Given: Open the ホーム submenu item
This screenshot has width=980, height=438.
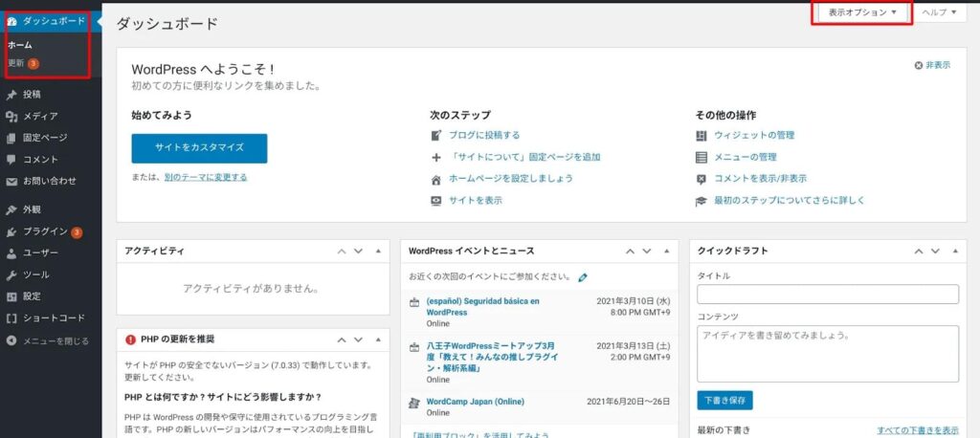Looking at the screenshot, I should (x=20, y=46).
